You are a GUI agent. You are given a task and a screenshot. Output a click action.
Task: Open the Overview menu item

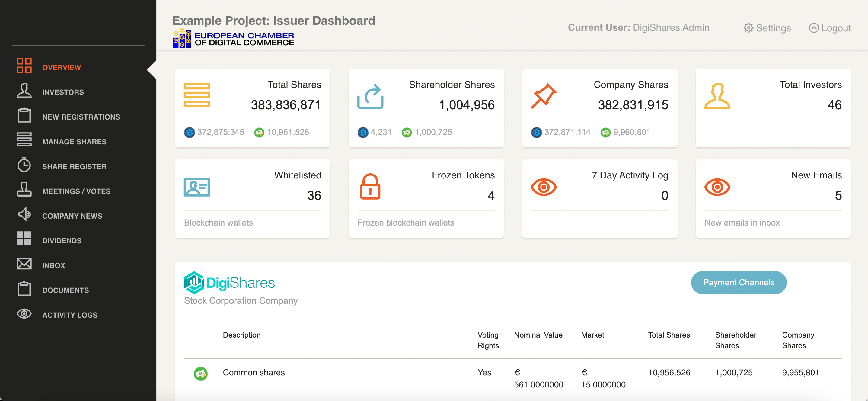(x=62, y=67)
